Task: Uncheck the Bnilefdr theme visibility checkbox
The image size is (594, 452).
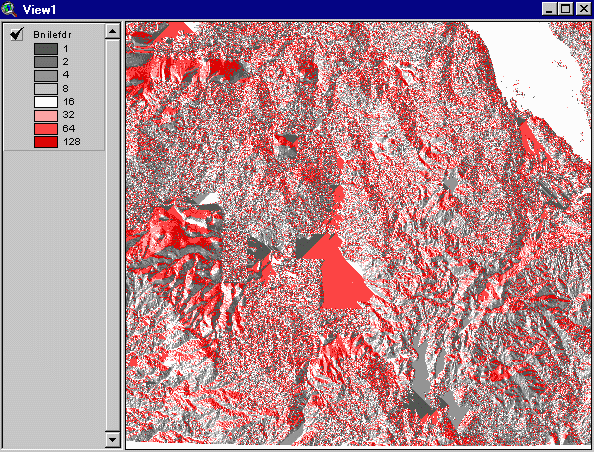Action: pos(17,34)
